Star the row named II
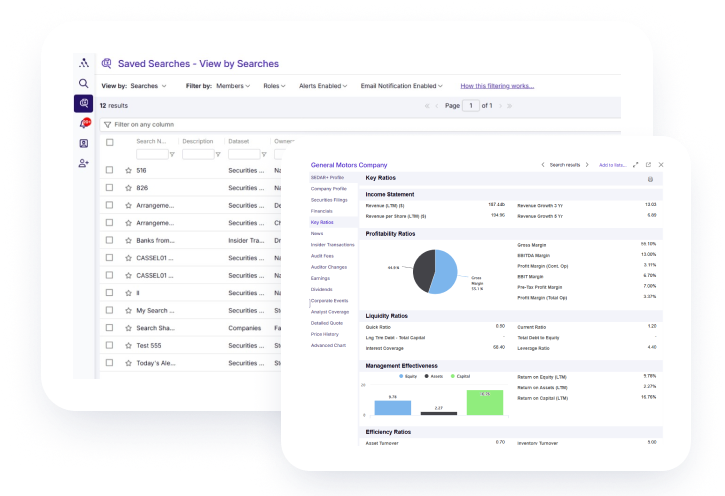This screenshot has height=496, width=725. [129, 293]
